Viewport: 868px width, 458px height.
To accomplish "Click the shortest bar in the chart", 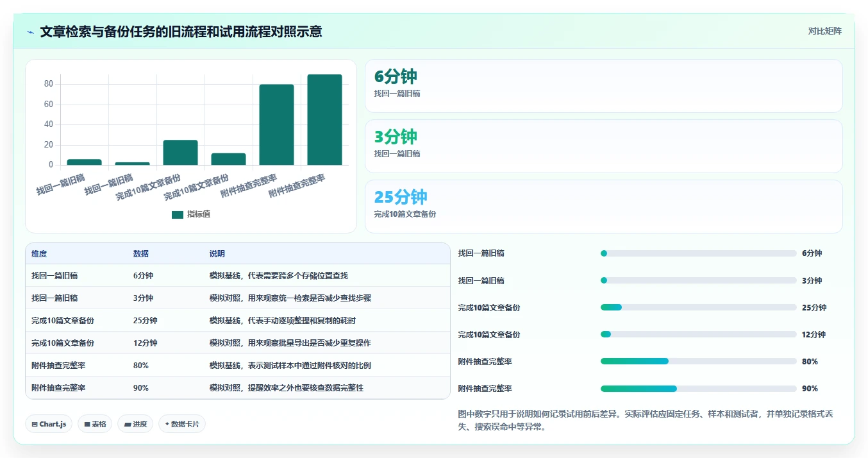I will tap(132, 164).
